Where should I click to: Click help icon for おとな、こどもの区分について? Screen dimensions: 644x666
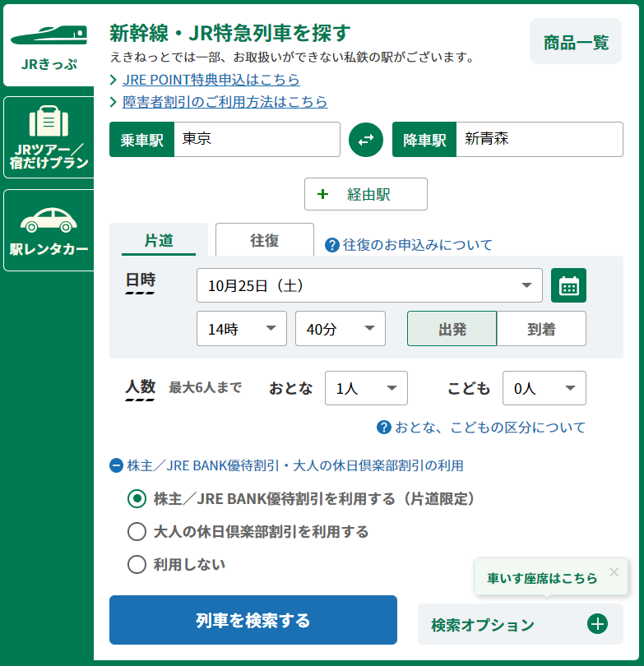[383, 427]
